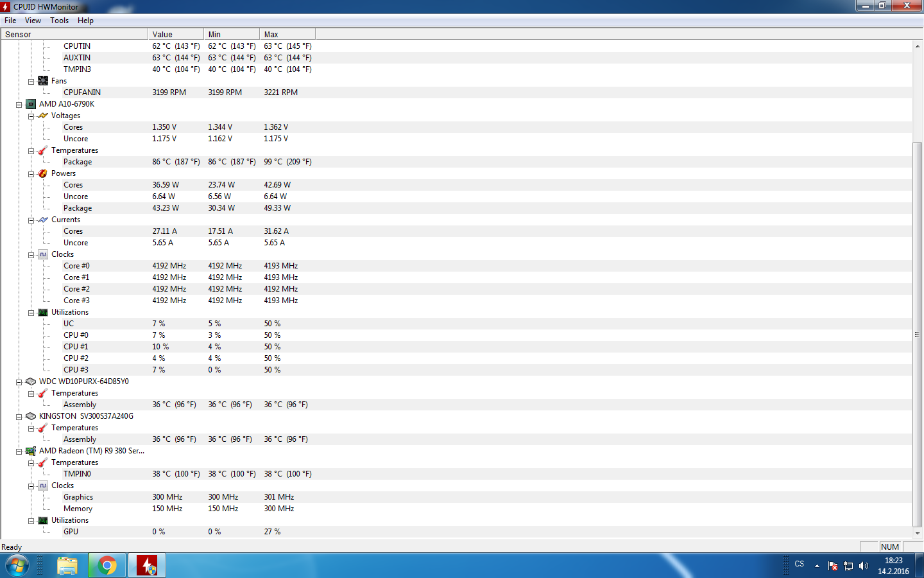Open the Action Center flag icon

[833, 566]
